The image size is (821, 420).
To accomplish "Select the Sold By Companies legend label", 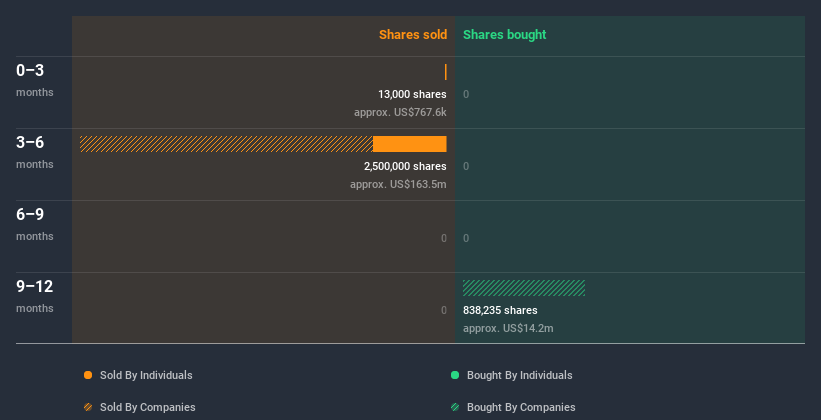I will pyautogui.click(x=148, y=407).
